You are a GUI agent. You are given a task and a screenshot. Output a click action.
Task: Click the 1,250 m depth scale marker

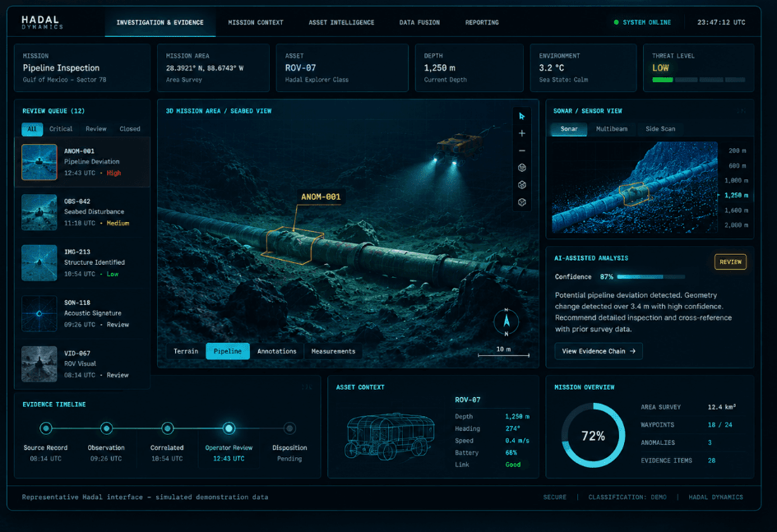pyautogui.click(x=736, y=195)
